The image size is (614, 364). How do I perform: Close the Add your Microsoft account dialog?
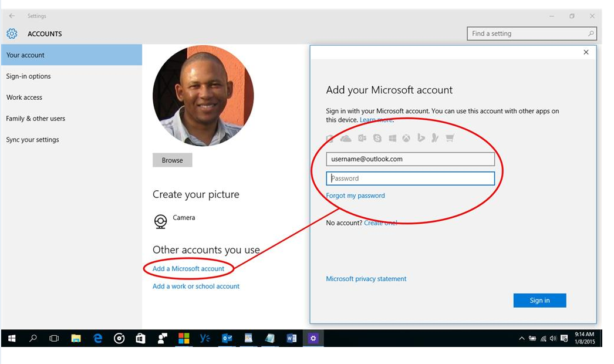tap(586, 52)
